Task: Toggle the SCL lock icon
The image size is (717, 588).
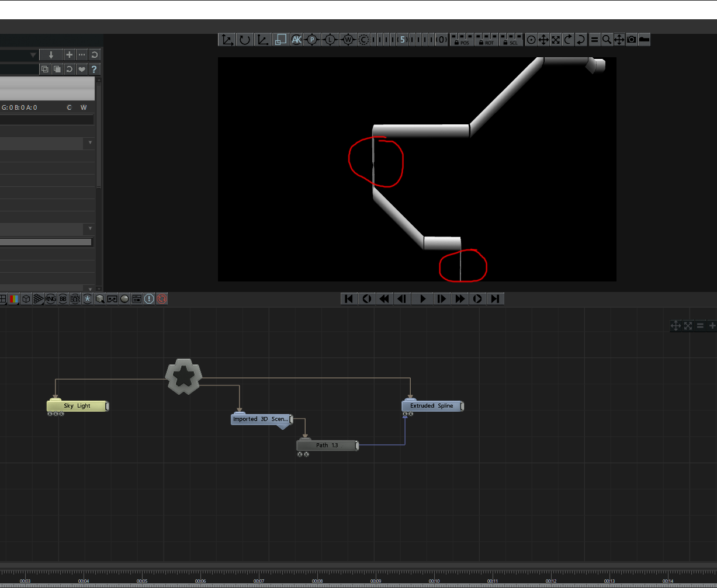Action: [x=511, y=40]
